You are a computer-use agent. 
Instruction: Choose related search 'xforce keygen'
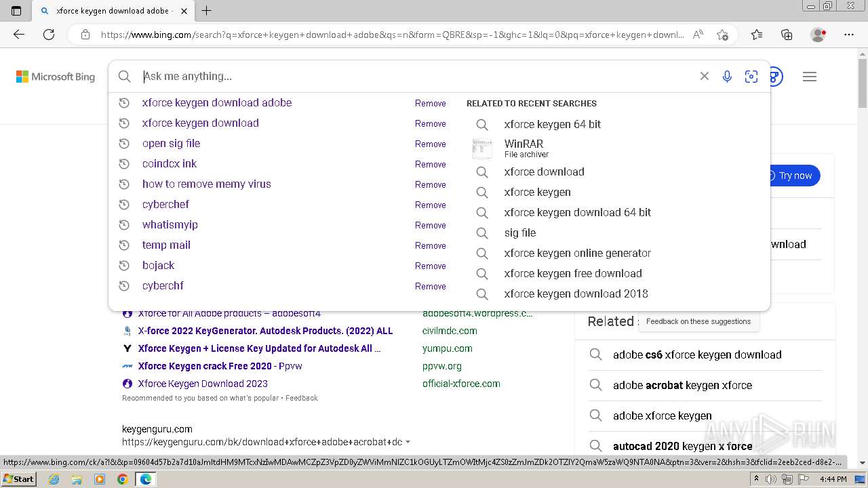coord(537,192)
